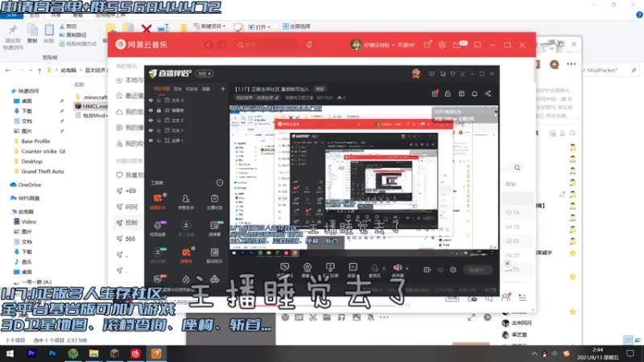Click the red delete X in Explorer ribbon
This screenshot has height=362, width=644.
click(147, 28)
